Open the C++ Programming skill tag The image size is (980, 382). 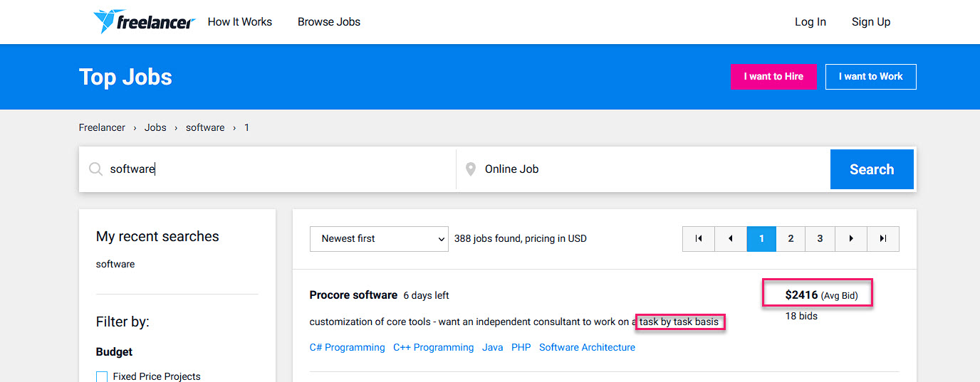(433, 348)
